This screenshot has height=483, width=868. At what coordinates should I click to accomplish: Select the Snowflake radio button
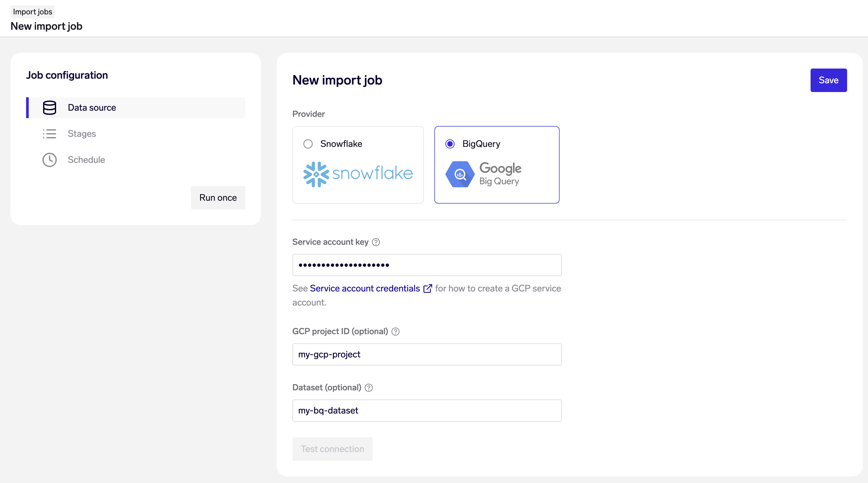click(308, 143)
